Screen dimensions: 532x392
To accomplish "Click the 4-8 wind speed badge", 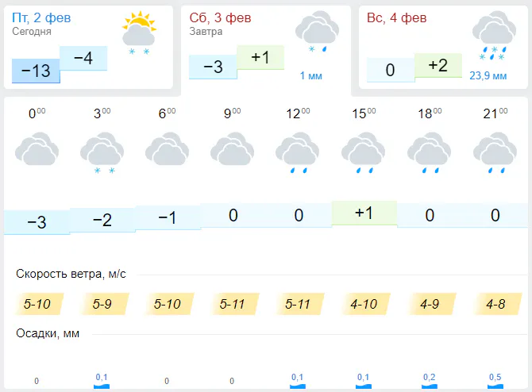I will (494, 303).
